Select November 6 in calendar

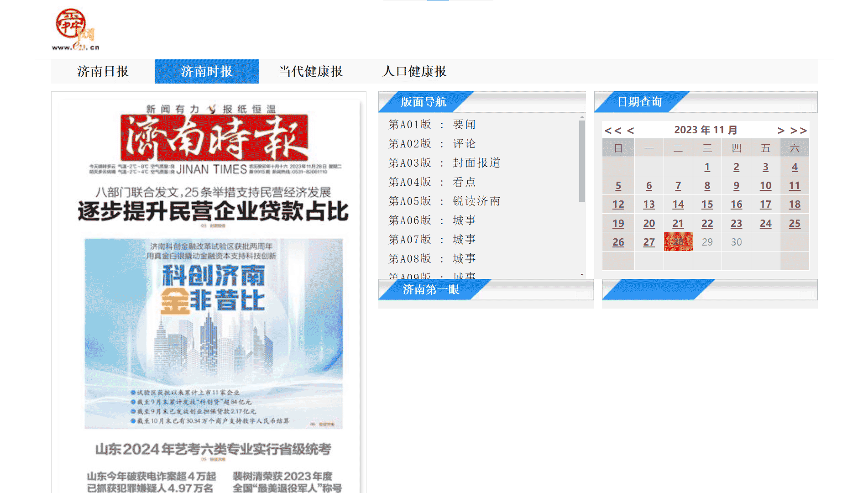pyautogui.click(x=649, y=186)
